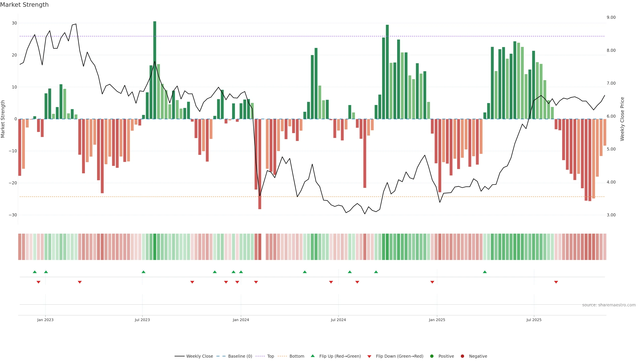Click the Positive green circle legend icon
Image resolution: width=644 pixels, height=362 pixels.
(x=432, y=356)
